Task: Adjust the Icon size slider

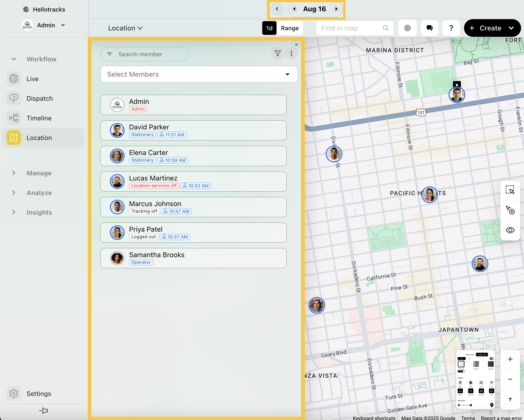Action: [x=471, y=405]
